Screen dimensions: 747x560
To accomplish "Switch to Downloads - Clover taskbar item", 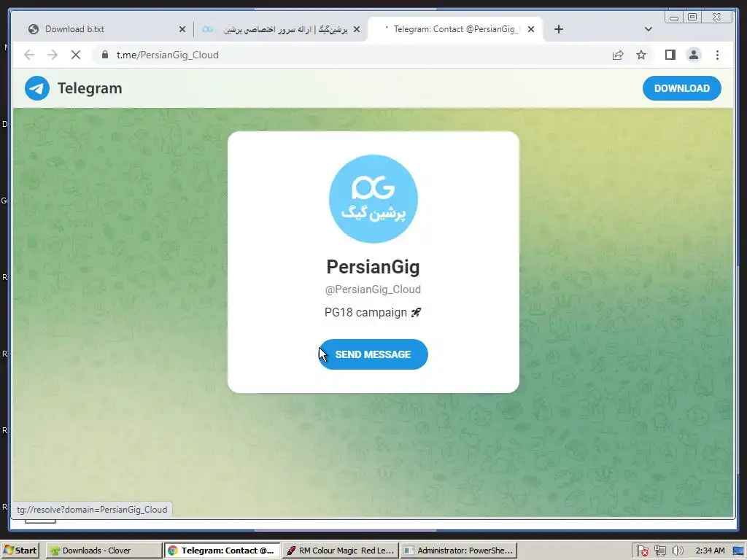I will 104,551.
